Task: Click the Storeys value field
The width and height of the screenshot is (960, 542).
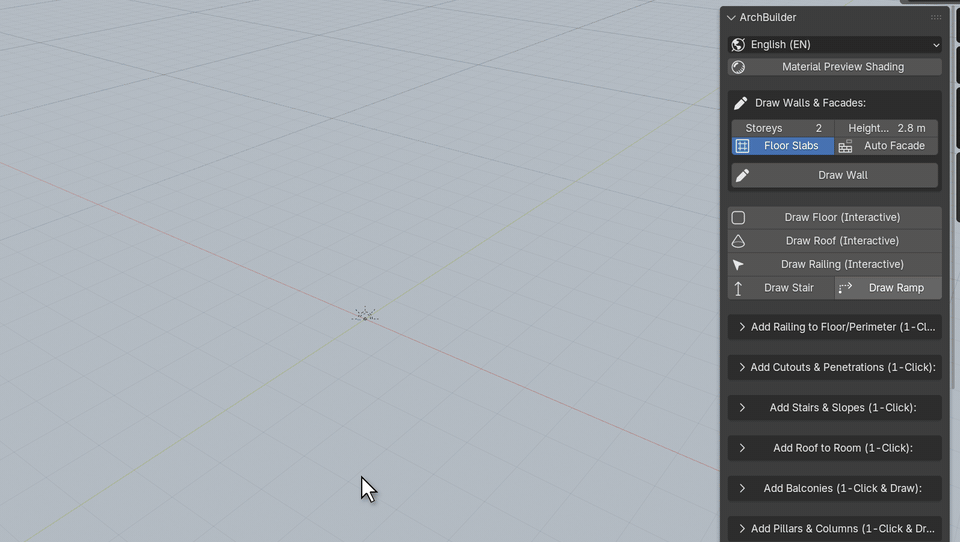Action: point(782,128)
